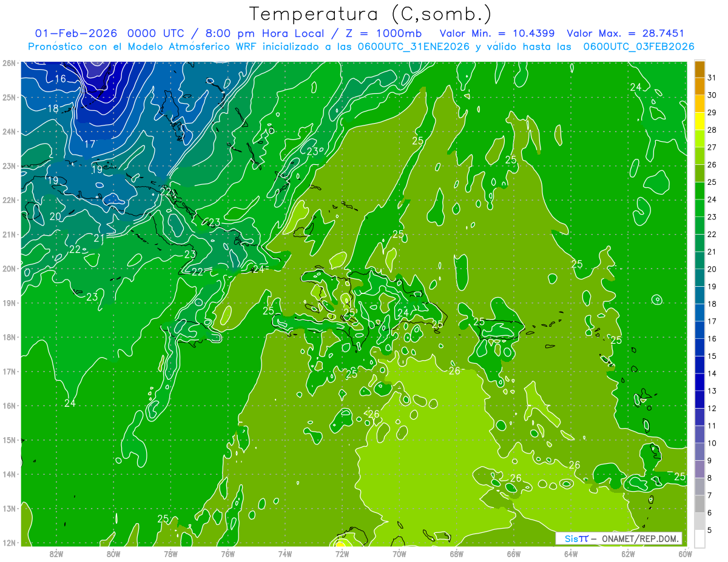Click the legend color band between 30 and 31
The image size is (728, 562).
point(700,86)
